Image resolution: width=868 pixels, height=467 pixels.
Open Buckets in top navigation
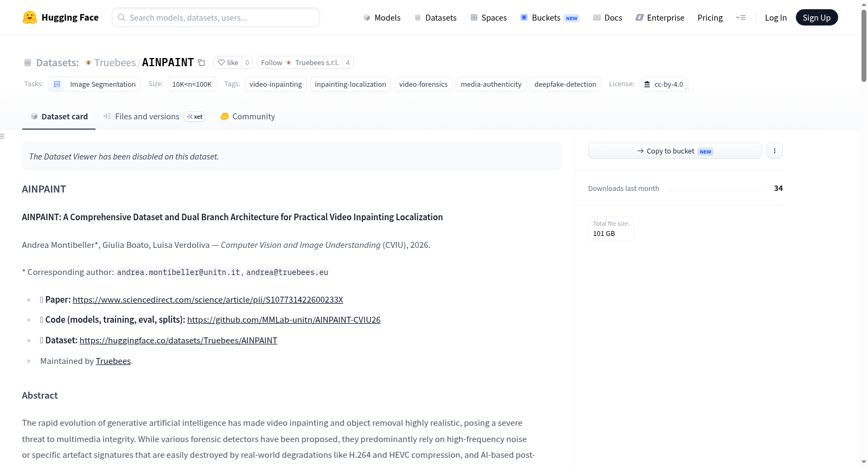point(550,17)
